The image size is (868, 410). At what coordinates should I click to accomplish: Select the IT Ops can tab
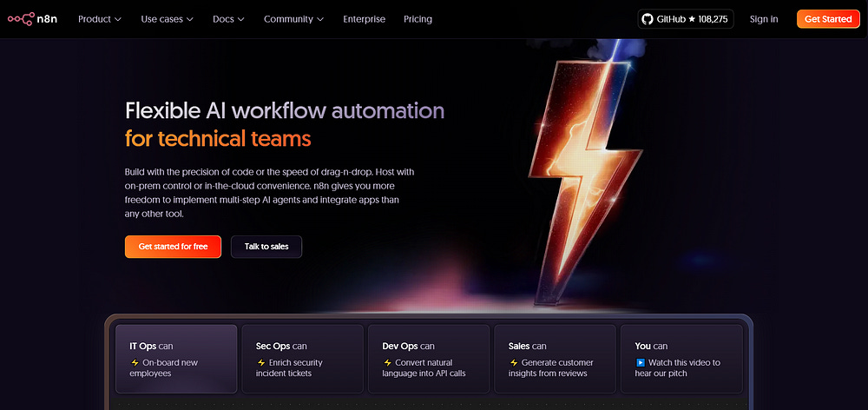176,359
